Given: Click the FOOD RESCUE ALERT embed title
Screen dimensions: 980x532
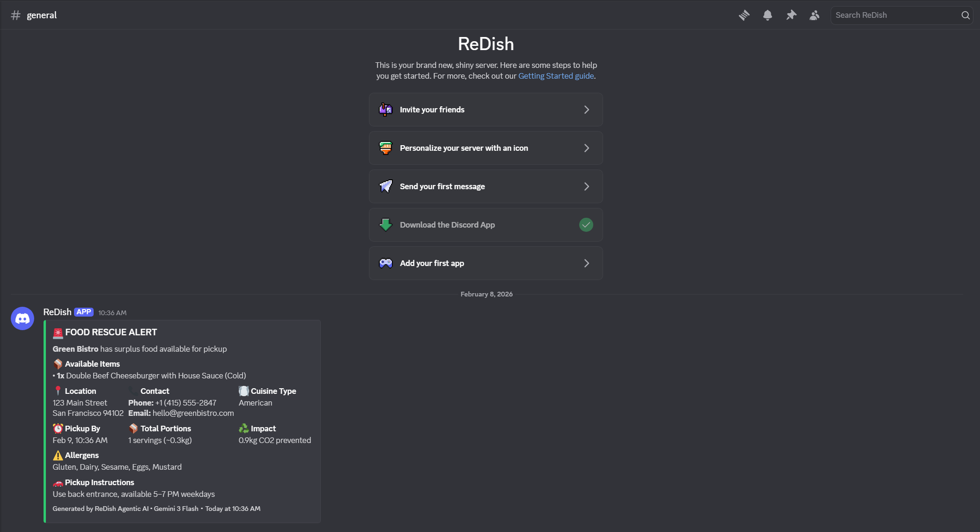Looking at the screenshot, I should (x=111, y=332).
